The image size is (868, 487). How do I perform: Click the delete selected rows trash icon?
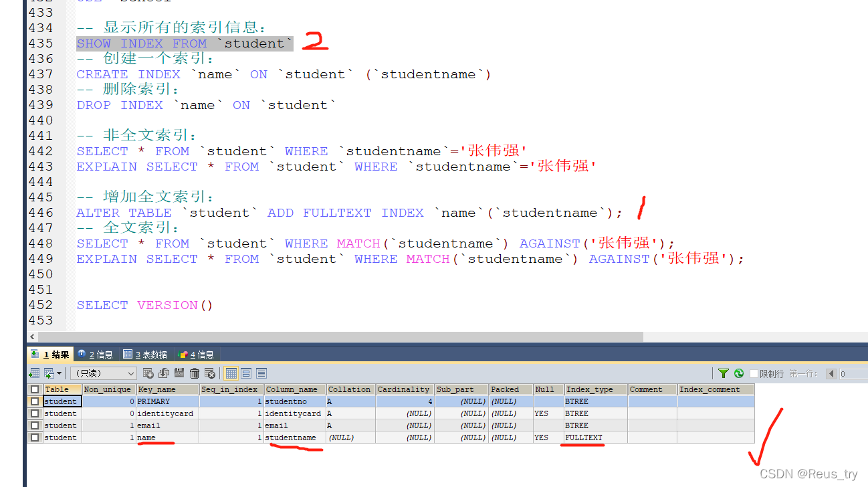[195, 373]
